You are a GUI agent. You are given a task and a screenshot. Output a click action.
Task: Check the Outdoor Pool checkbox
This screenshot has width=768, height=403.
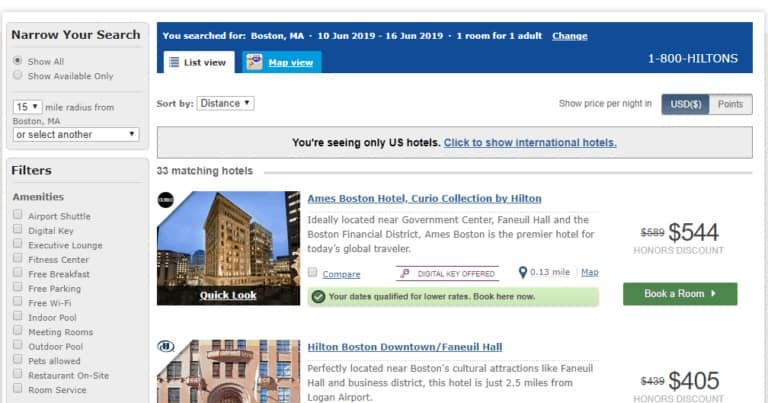(18, 345)
